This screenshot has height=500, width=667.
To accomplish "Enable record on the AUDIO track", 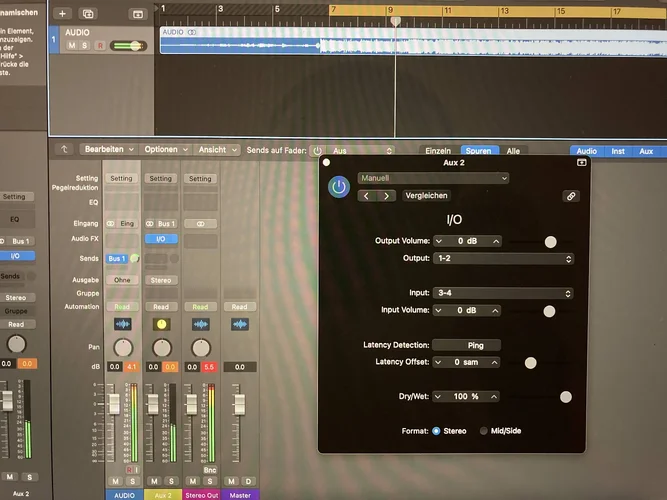I will (x=99, y=46).
